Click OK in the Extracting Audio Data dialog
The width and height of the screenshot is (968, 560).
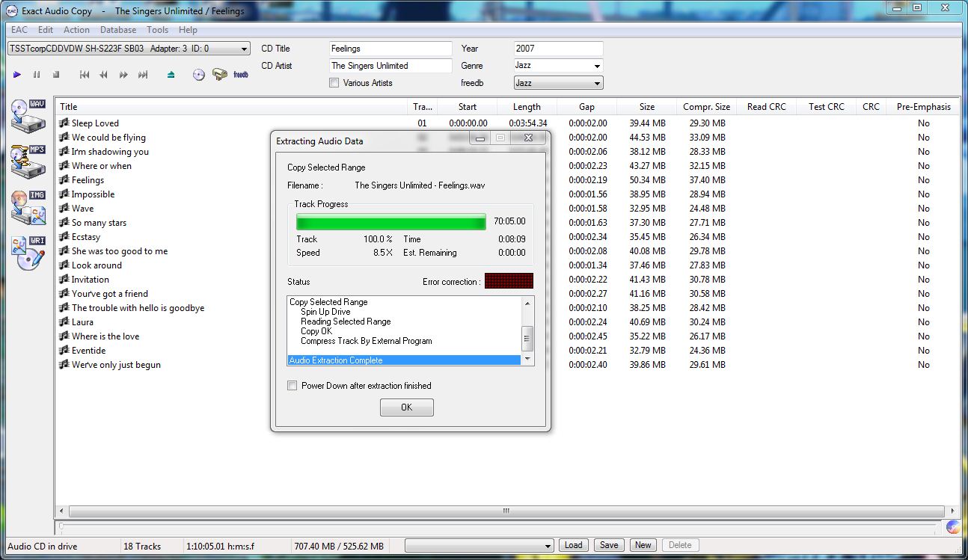point(407,407)
